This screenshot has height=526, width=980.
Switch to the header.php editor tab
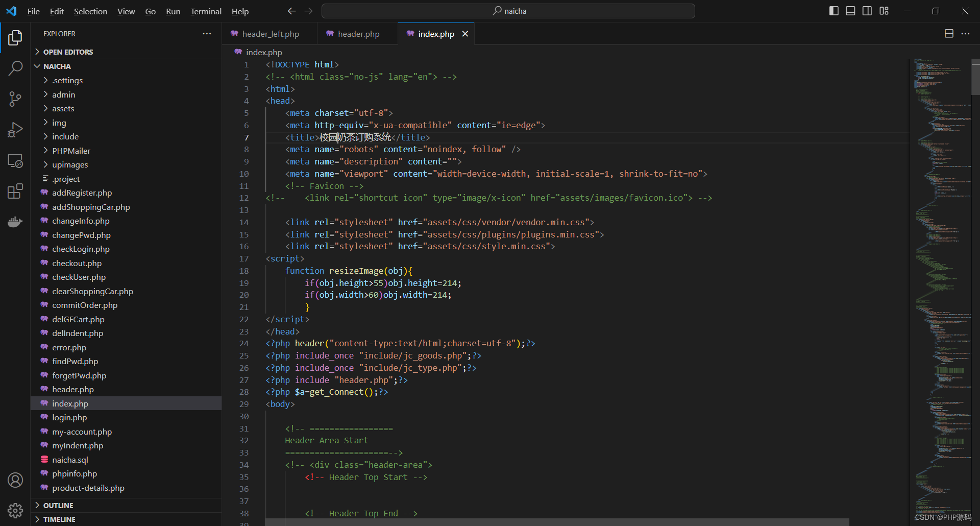point(357,34)
